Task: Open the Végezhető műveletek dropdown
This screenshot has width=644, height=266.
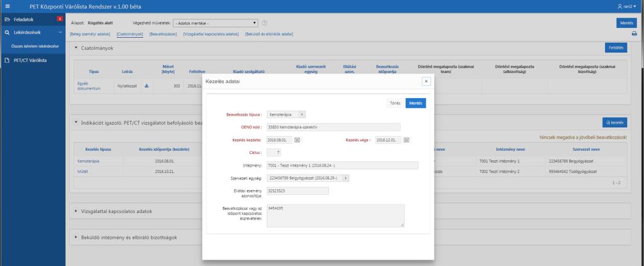Action: pyautogui.click(x=216, y=23)
